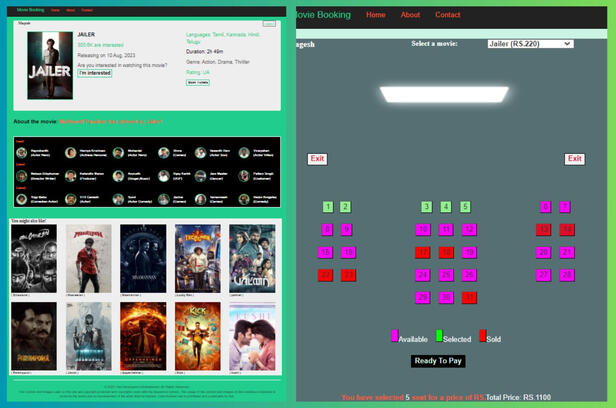Open the fiery Oppenheimer poster
616x408 pixels.
[143, 336]
